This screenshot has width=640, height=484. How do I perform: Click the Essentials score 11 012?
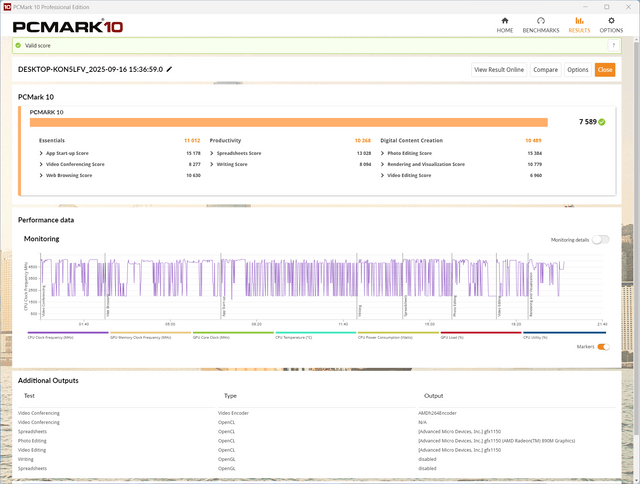click(192, 140)
